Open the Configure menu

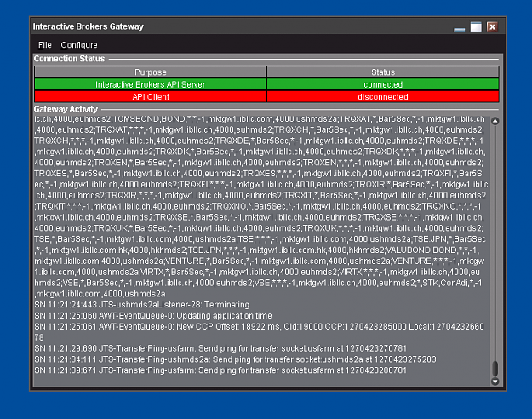pos(78,45)
